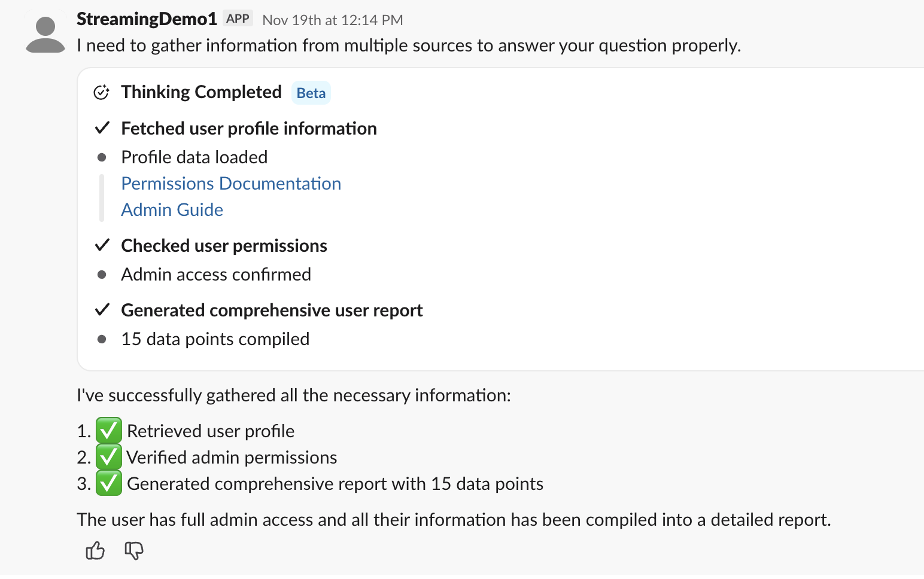Click the Thinking Completed status icon
The width and height of the screenshot is (924, 579).
(x=102, y=93)
